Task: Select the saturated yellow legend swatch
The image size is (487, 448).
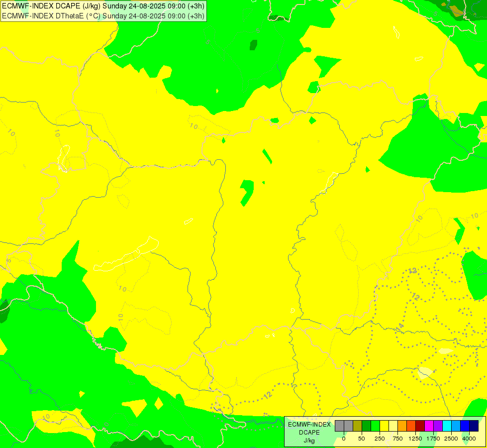Action: (384, 426)
